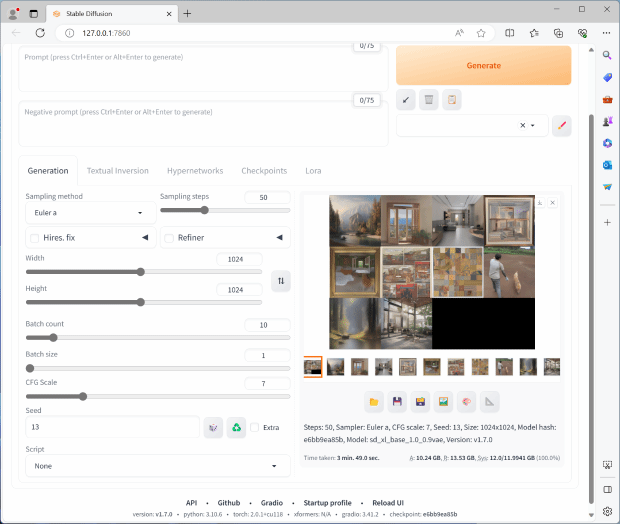Click the save zip archive icon

(x=420, y=402)
